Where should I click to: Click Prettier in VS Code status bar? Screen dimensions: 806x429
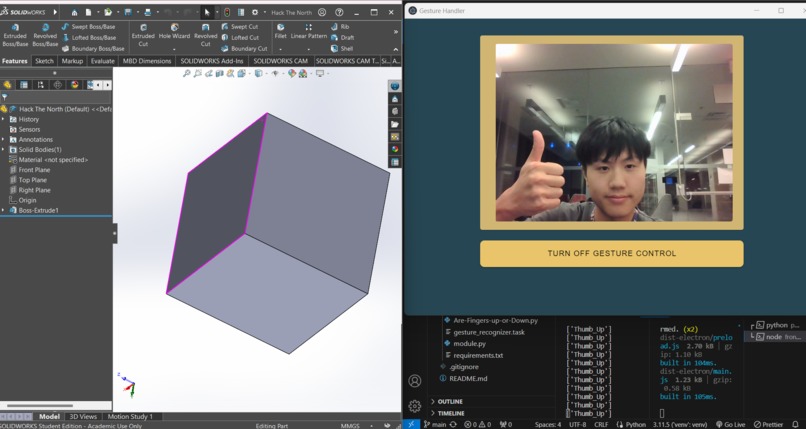click(768, 424)
